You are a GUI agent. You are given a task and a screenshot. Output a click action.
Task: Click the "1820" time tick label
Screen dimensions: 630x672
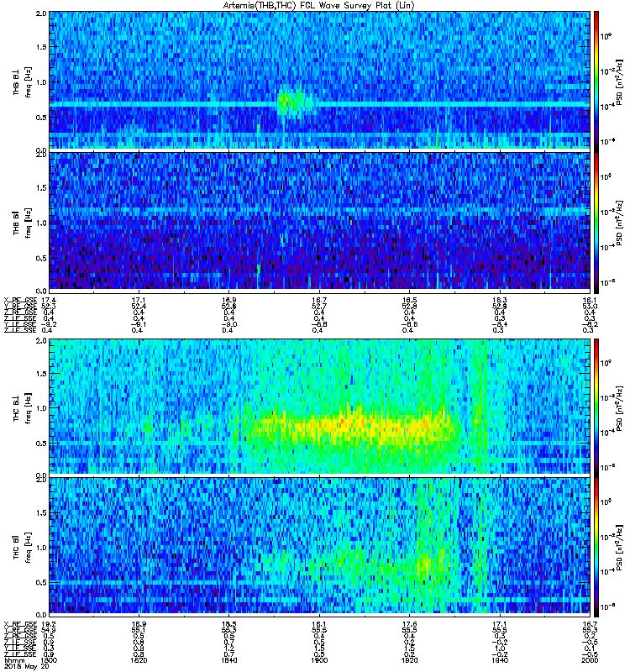[x=139, y=660]
